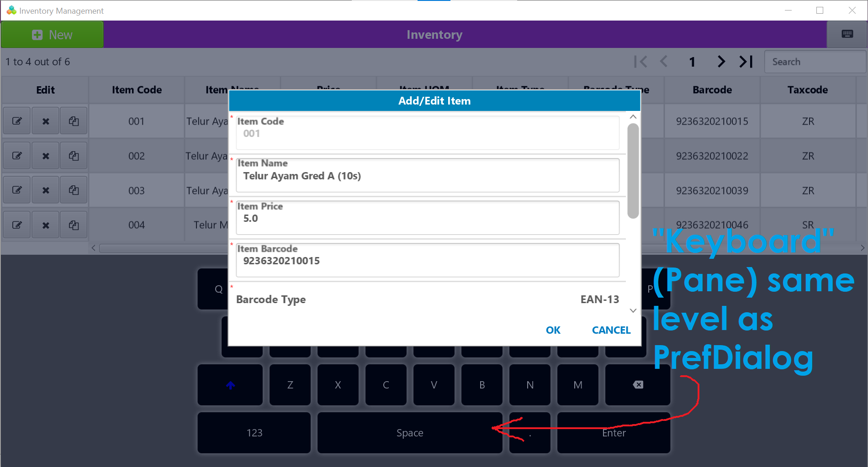
Task: Click the Item Price field
Action: [x=428, y=218]
